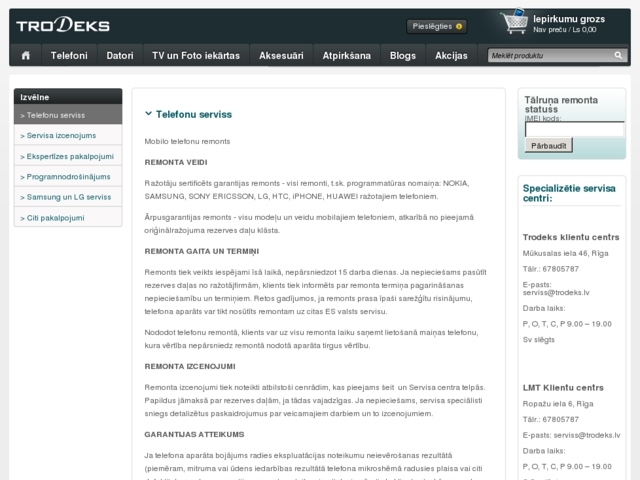Viewport: 640px width, 480px height.
Task: Open the Datori menu
Action: pos(120,56)
